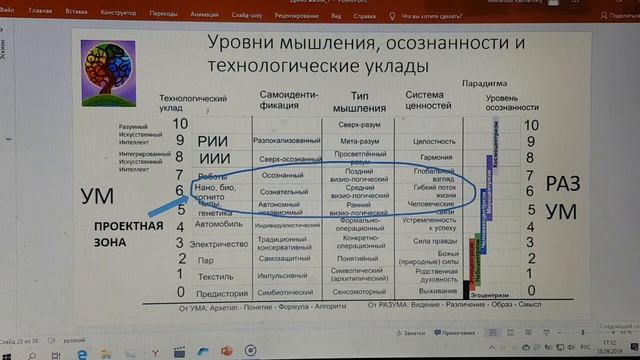Image resolution: width=640 pixels, height=360 pixels.
Task: Open the blue swoosh app on taskbar
Action: 203,351
